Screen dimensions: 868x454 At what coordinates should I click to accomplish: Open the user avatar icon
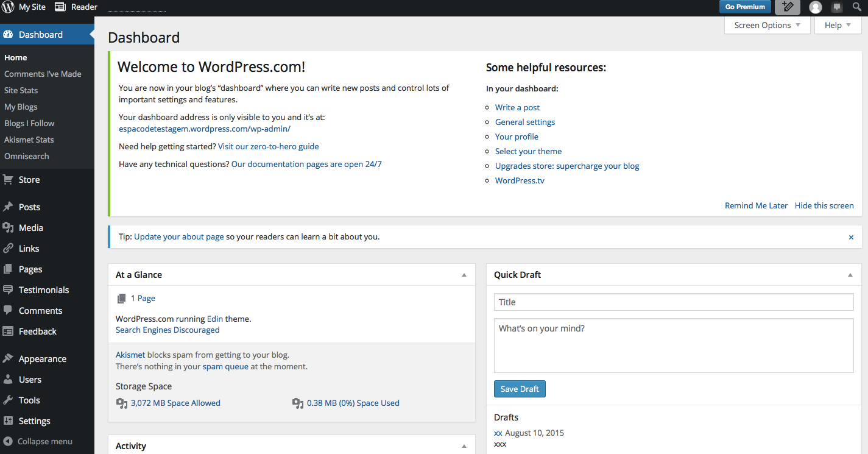coord(816,7)
